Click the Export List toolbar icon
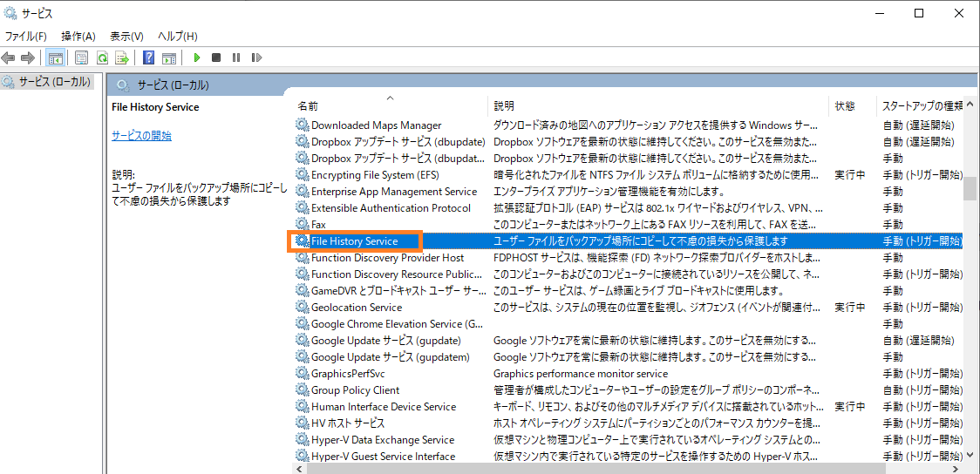This screenshot has height=474, width=980. (x=122, y=58)
